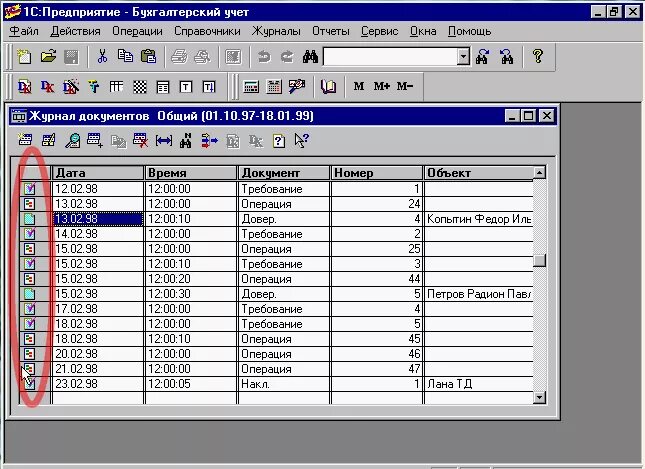Click the Копытин Федор object cell
Screen dimensions: 645x469
[x=479, y=219]
